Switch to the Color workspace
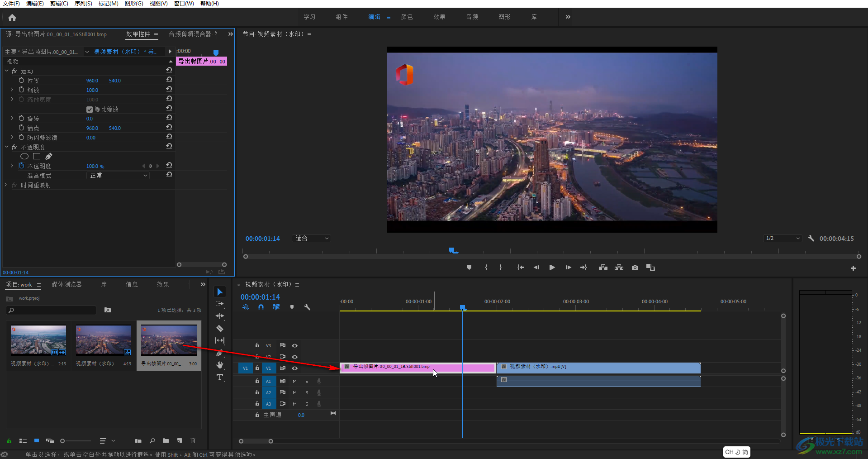This screenshot has width=868, height=459. 407,17
